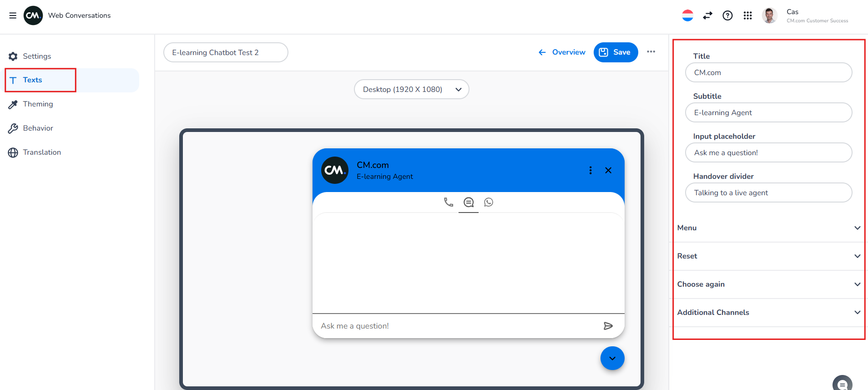
Task: Open the help question mark icon
Action: click(x=727, y=15)
